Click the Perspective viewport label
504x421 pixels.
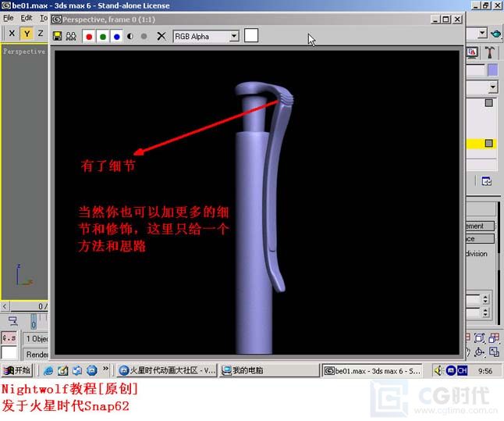(24, 52)
